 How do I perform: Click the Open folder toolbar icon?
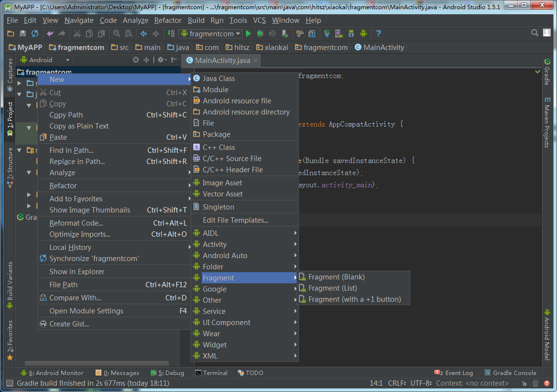[x=11, y=34]
